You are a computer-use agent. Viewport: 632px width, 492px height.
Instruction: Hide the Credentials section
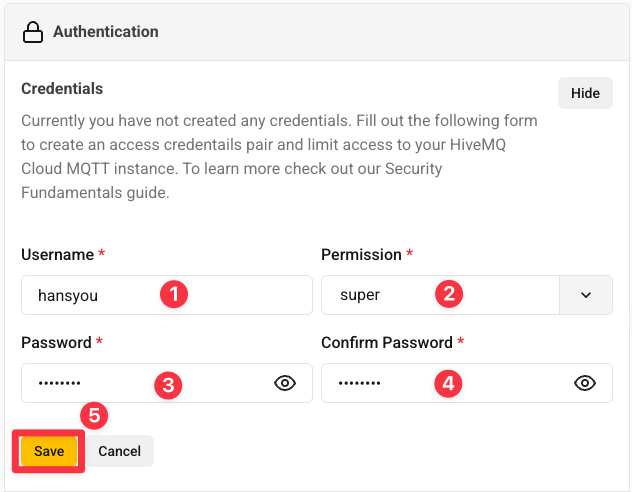[x=585, y=93]
